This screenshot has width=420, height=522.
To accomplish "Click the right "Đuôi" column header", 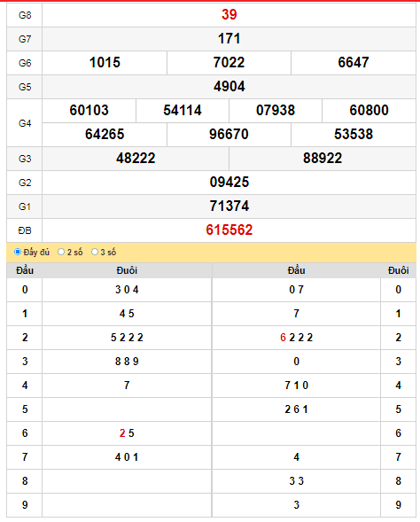I will [398, 270].
